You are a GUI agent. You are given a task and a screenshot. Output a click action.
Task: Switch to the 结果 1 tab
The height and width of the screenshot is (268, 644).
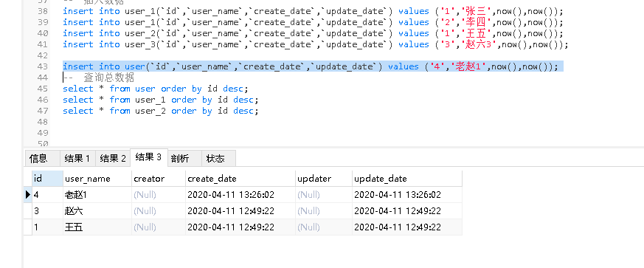(x=77, y=159)
